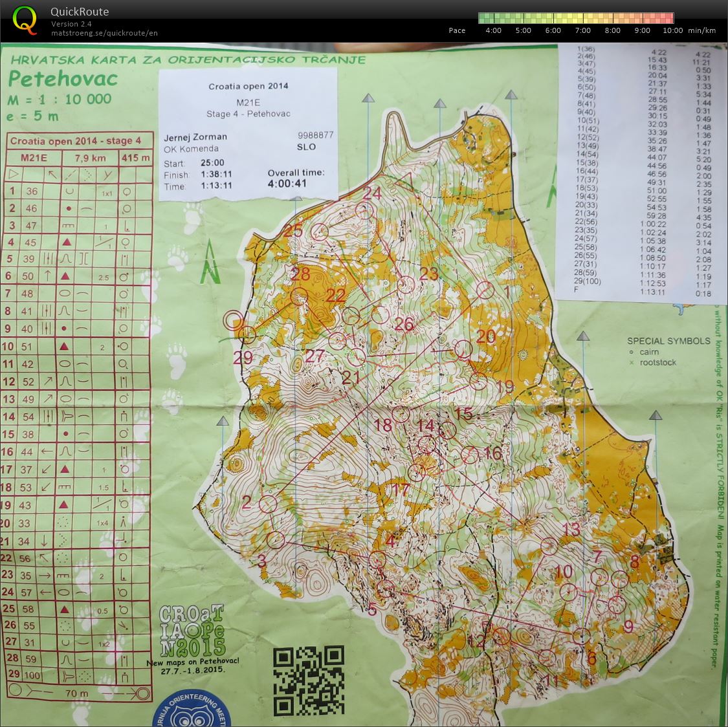Click the green end of the pace scale
This screenshot has width=728, height=727.
[486, 18]
